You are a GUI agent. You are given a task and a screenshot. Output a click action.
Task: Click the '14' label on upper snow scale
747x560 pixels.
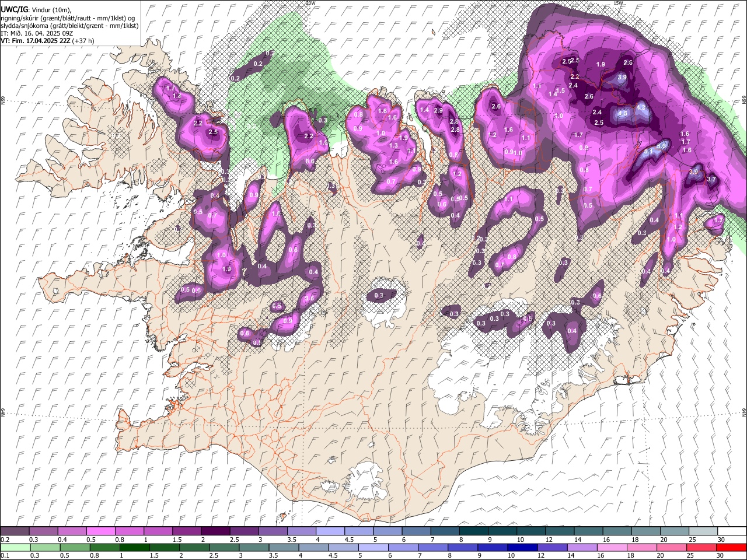(577, 540)
